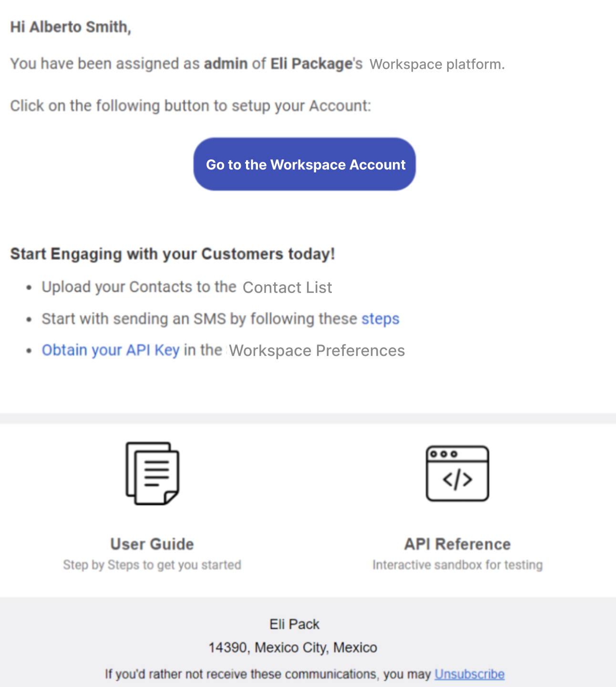Click the 'Eli Pack' footer company name
The width and height of the screenshot is (616, 687).
click(294, 624)
